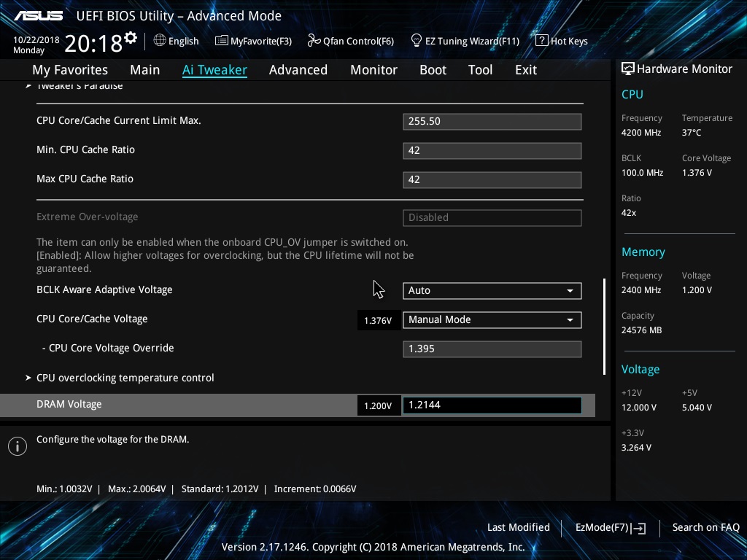This screenshot has width=747, height=560.
Task: Edit Min. CPU Cache Ratio value
Action: (x=492, y=150)
